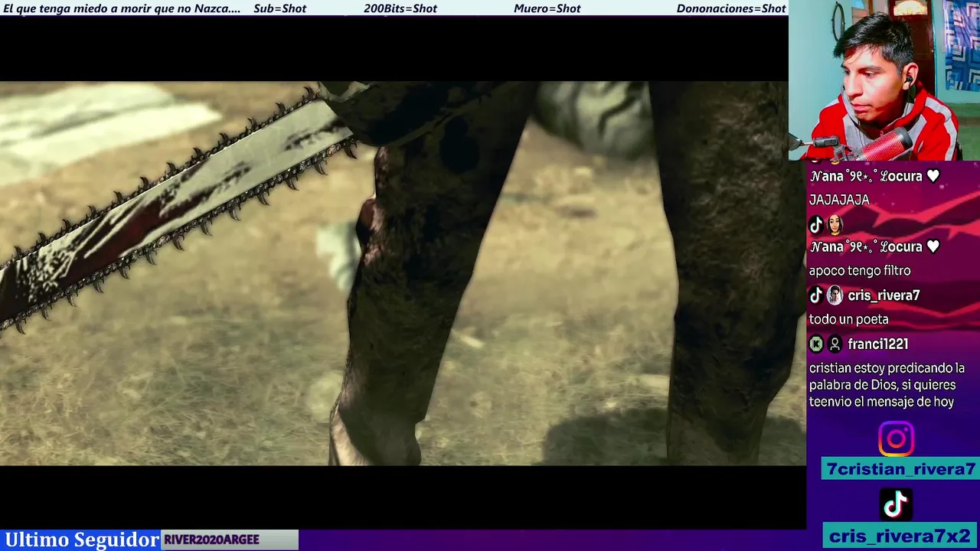Click the heart after first Nana Locura name
Viewport: 980px width, 551px height.
(x=933, y=176)
